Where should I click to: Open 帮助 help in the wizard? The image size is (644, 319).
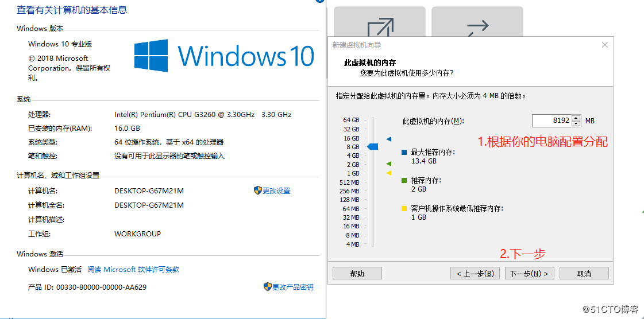pos(357,274)
